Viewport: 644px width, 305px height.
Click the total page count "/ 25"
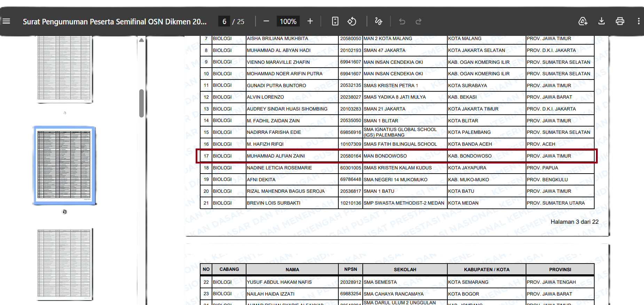[x=238, y=22]
